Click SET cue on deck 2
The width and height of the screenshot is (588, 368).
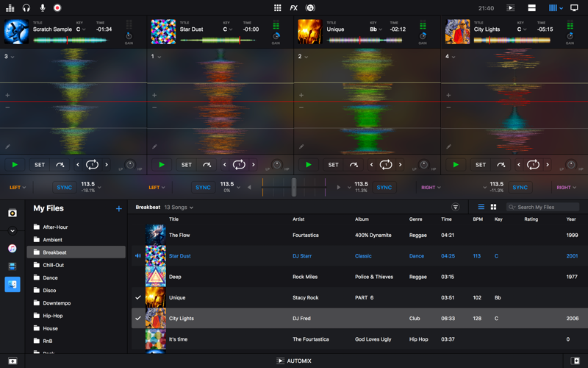334,164
